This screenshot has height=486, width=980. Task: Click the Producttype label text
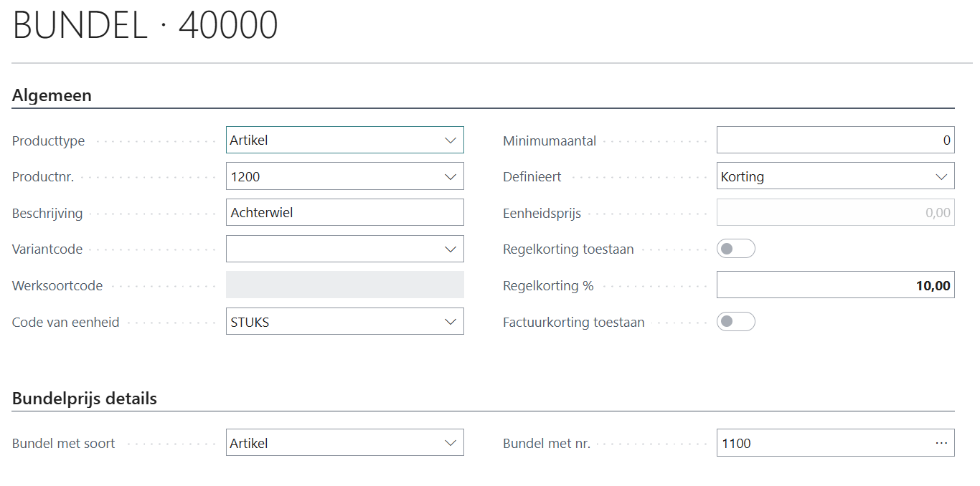(48, 141)
